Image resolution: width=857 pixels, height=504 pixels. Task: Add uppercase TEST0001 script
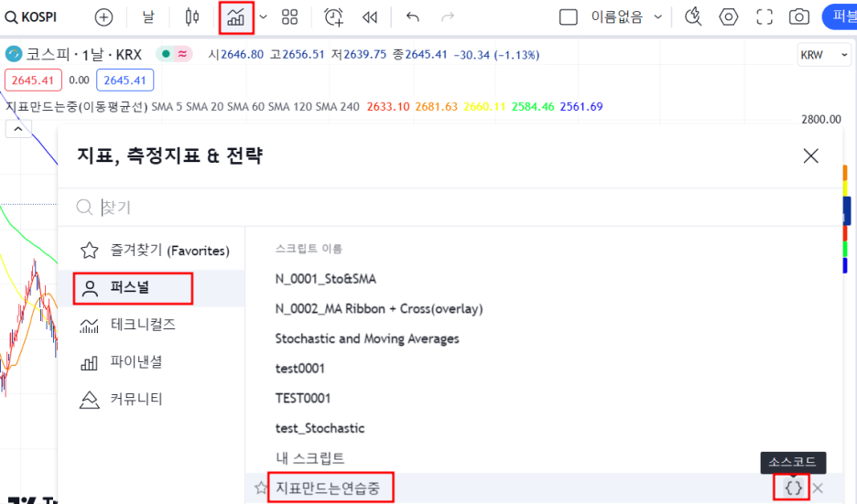click(303, 399)
